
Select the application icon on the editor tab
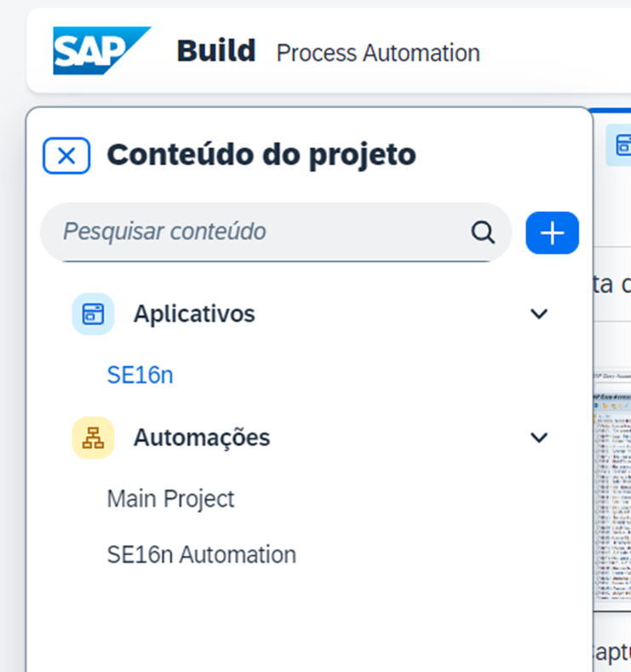621,145
